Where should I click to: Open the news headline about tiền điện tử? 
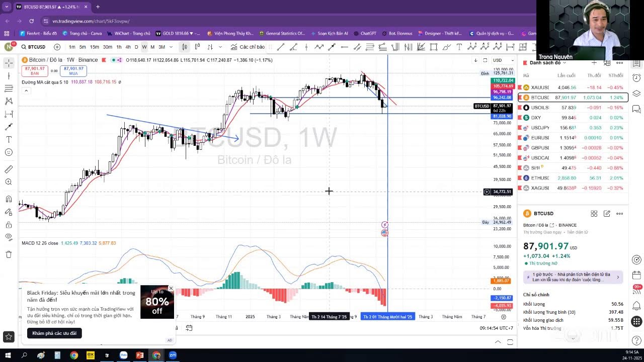(x=573, y=277)
